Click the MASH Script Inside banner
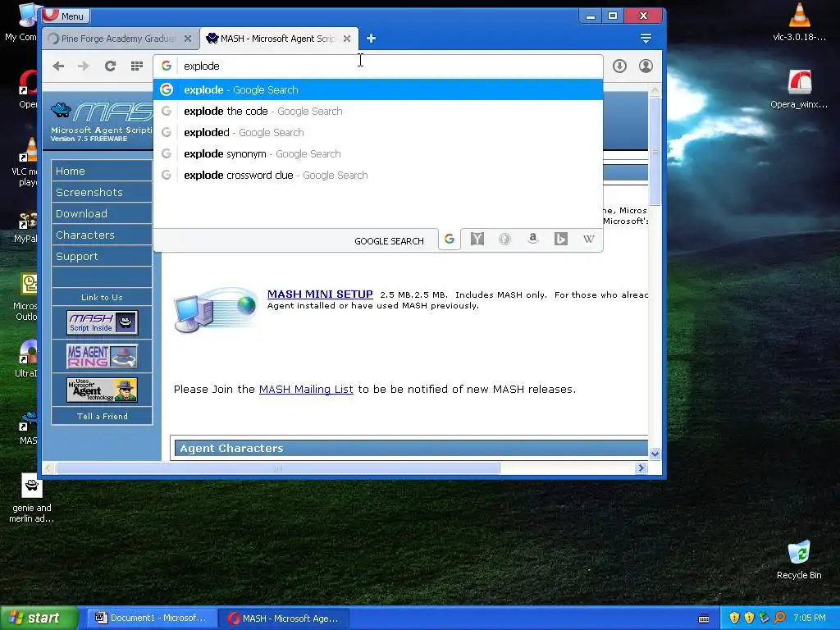The image size is (840, 630). [103, 322]
